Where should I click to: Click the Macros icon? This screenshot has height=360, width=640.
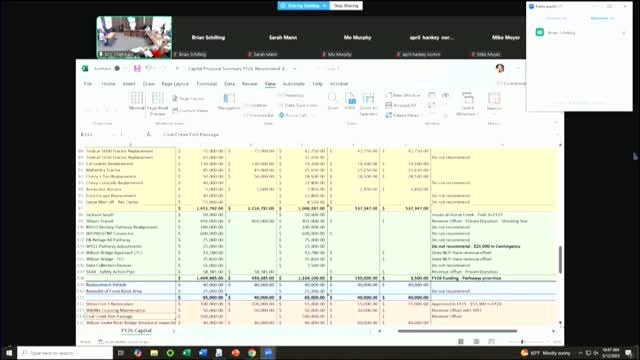pyautogui.click(x=494, y=101)
